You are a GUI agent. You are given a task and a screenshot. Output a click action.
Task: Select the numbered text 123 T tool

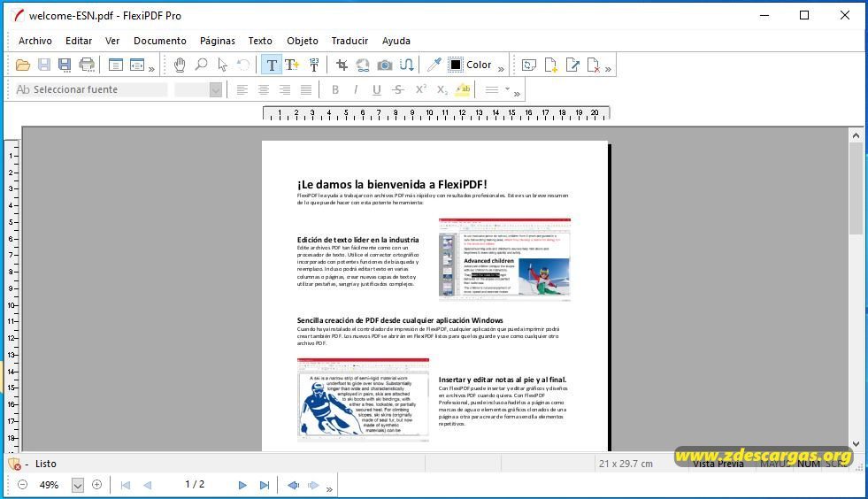(314, 65)
